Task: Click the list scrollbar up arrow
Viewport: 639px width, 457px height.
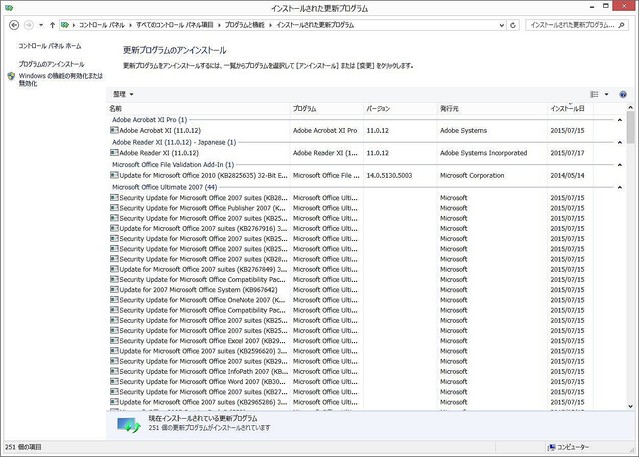Action: click(x=630, y=107)
